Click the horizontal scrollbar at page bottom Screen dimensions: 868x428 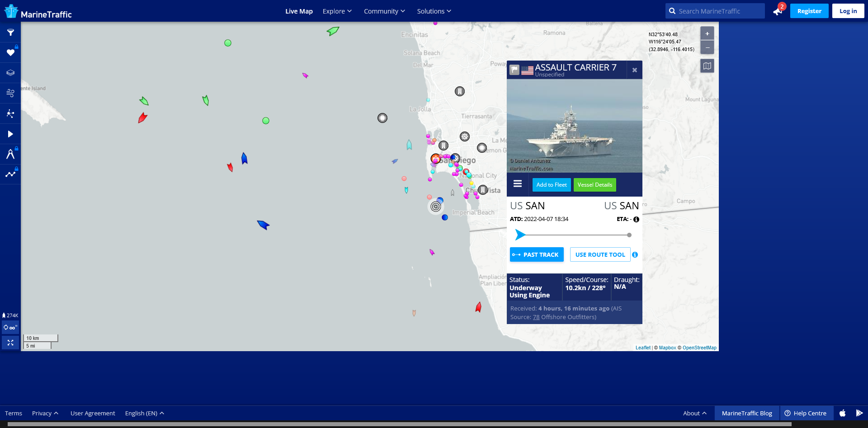(400, 424)
